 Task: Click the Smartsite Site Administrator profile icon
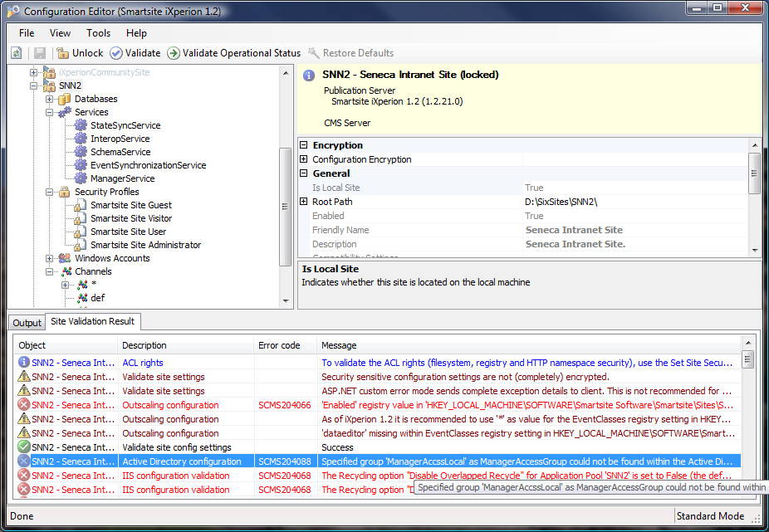pos(81,245)
